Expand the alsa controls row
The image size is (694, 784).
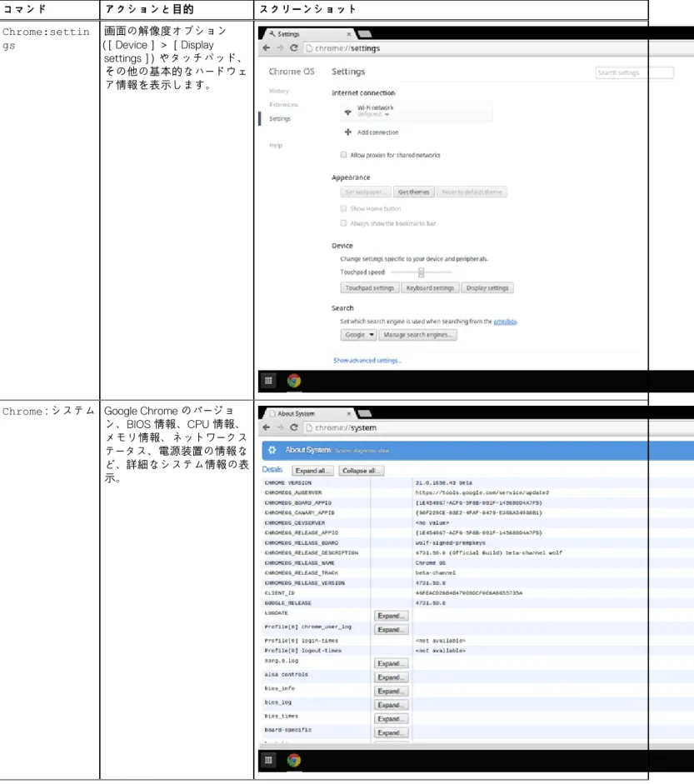[391, 677]
